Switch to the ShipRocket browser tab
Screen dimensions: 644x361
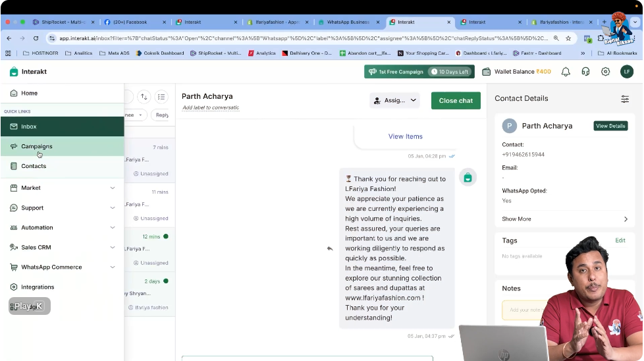coord(63,22)
